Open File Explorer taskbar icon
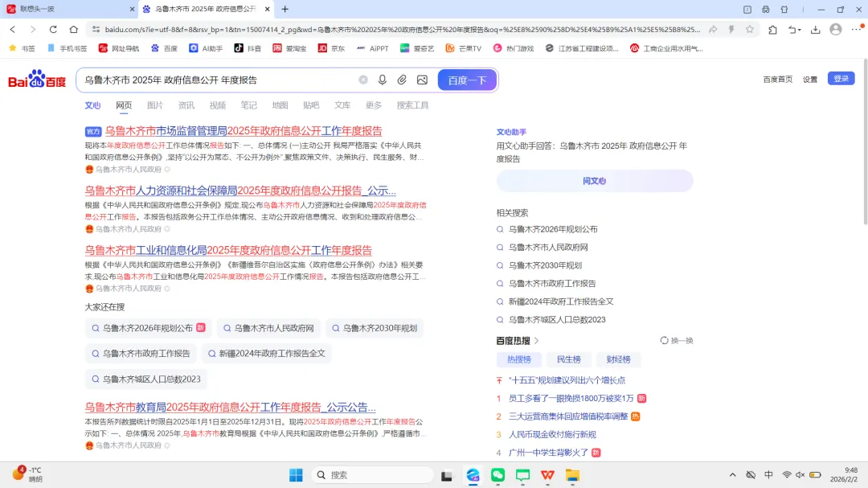Screen dimensions: 868x488 click(x=572, y=475)
